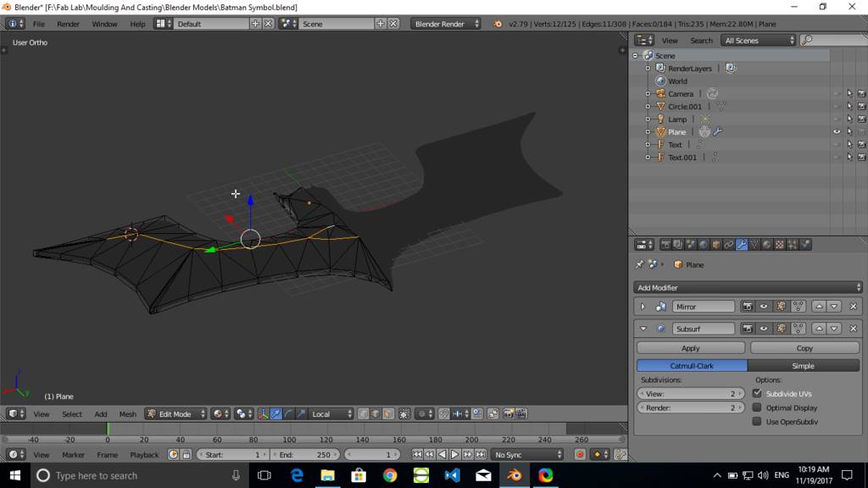Open the Mesh menu in viewport header
868x488 pixels.
coord(127,414)
